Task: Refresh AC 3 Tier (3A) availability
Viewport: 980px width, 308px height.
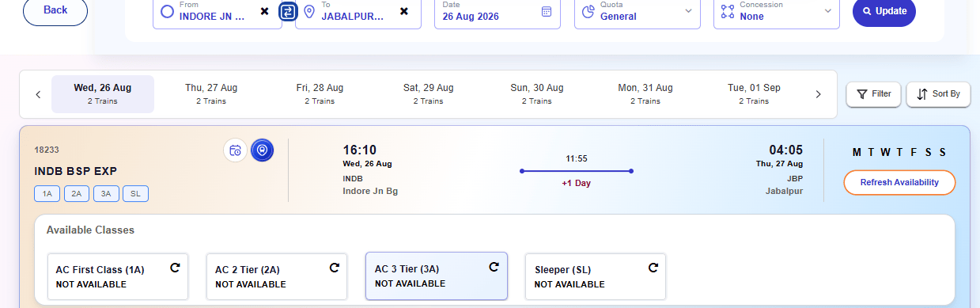Action: [494, 268]
